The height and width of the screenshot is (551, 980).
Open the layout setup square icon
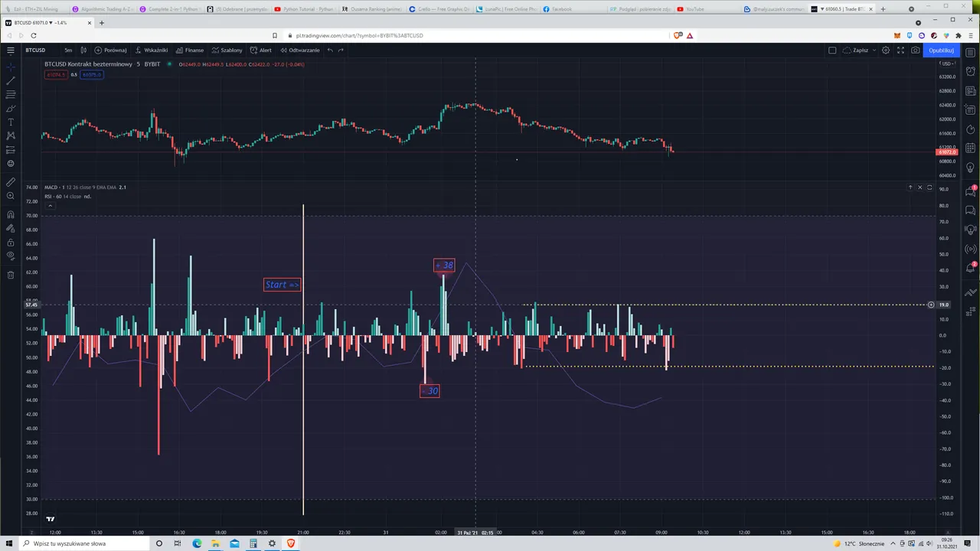pyautogui.click(x=832, y=50)
